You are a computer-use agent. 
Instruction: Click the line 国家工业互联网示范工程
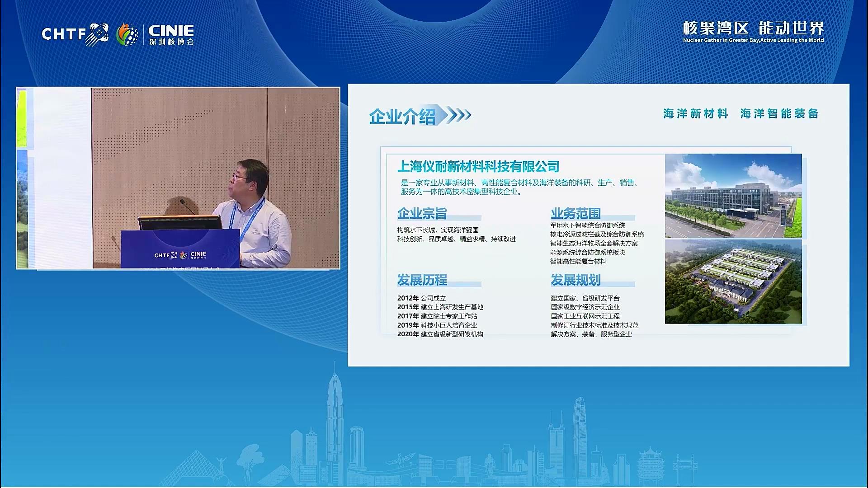click(585, 316)
